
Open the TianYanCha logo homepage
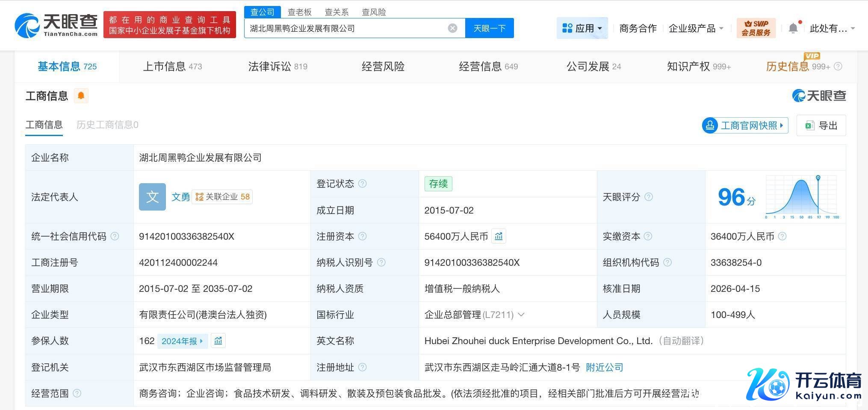[x=56, y=26]
